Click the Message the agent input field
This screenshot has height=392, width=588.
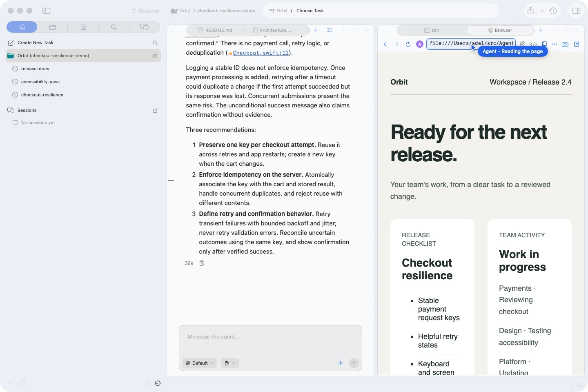(x=270, y=337)
